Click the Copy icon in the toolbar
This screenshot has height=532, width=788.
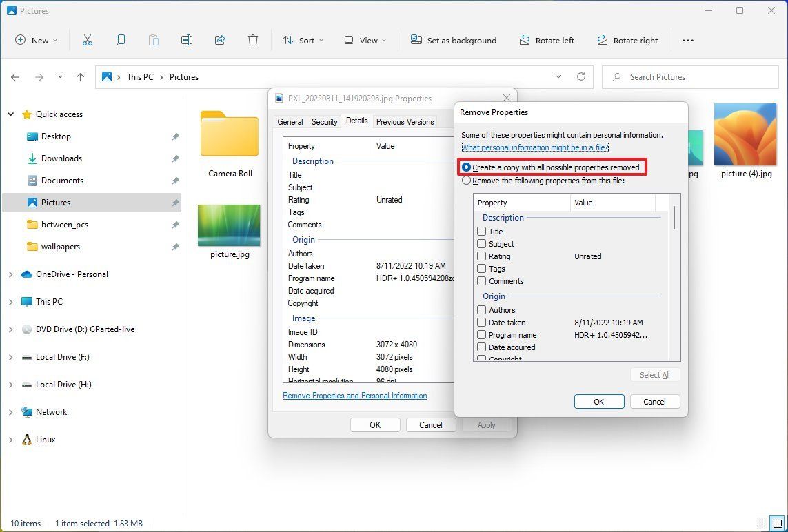(121, 40)
